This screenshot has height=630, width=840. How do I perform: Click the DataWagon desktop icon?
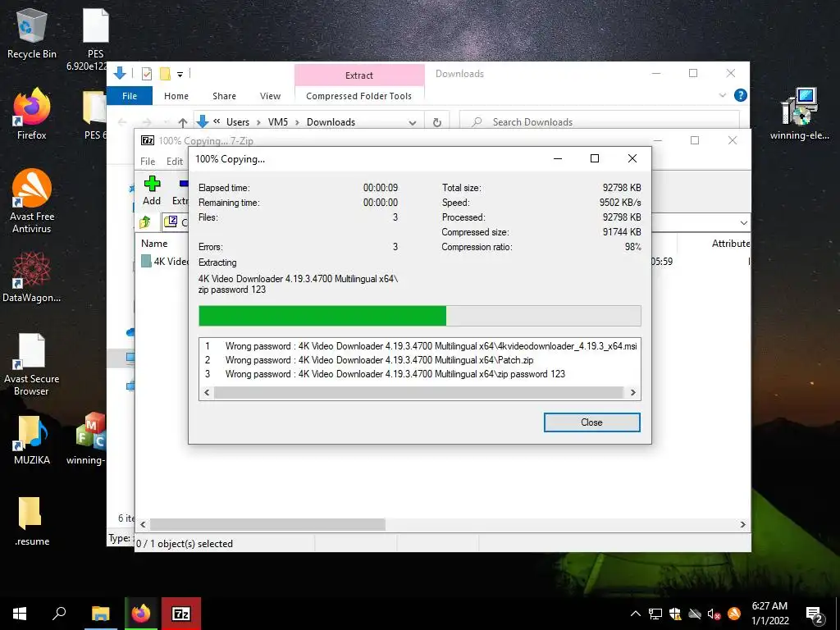click(32, 277)
